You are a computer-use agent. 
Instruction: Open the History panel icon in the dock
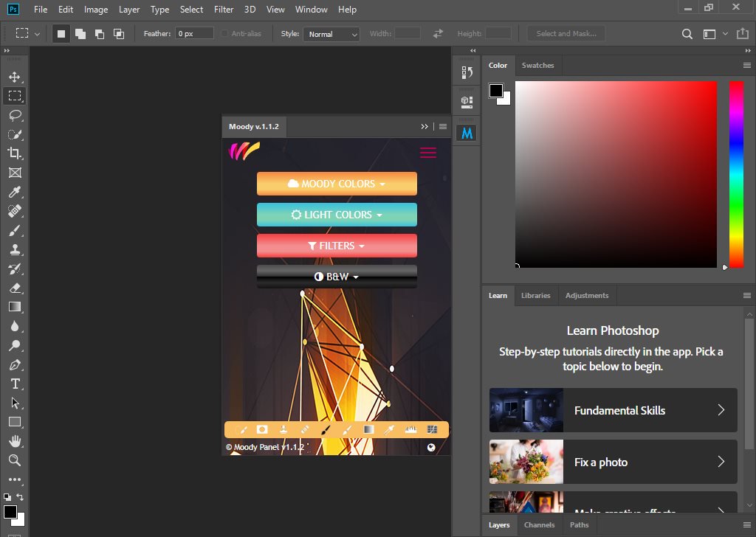(466, 72)
